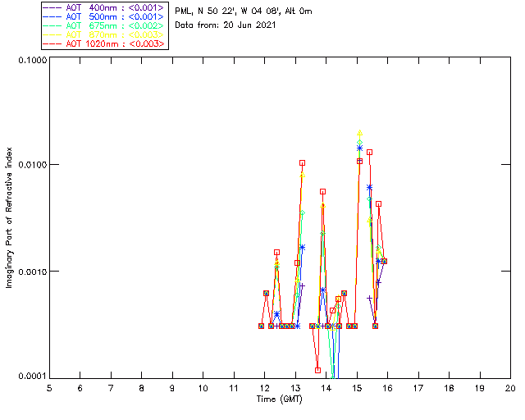
Task: Click the AOT 675nm legend entry
Action: (103, 25)
